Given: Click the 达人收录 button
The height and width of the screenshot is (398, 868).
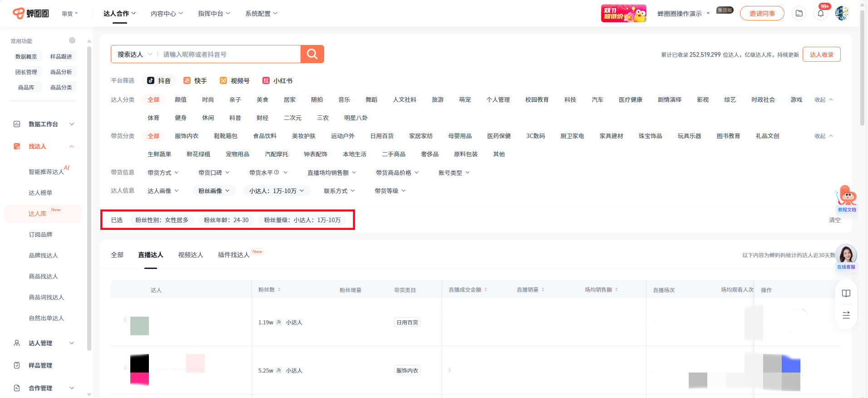Looking at the screenshot, I should tap(821, 55).
